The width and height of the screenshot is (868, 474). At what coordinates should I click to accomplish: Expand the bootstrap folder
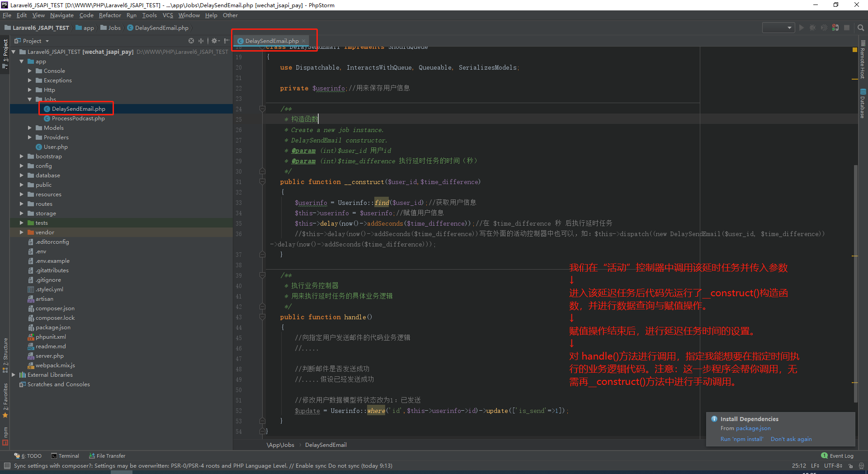22,156
